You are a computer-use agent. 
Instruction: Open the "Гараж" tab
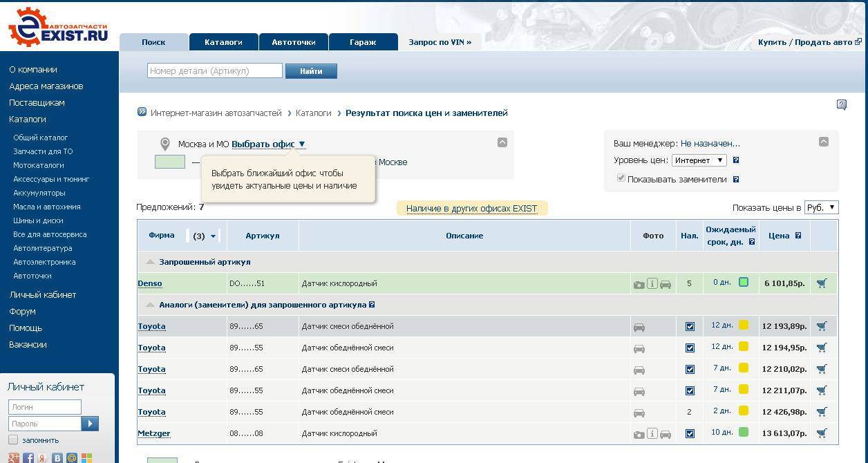pos(363,42)
